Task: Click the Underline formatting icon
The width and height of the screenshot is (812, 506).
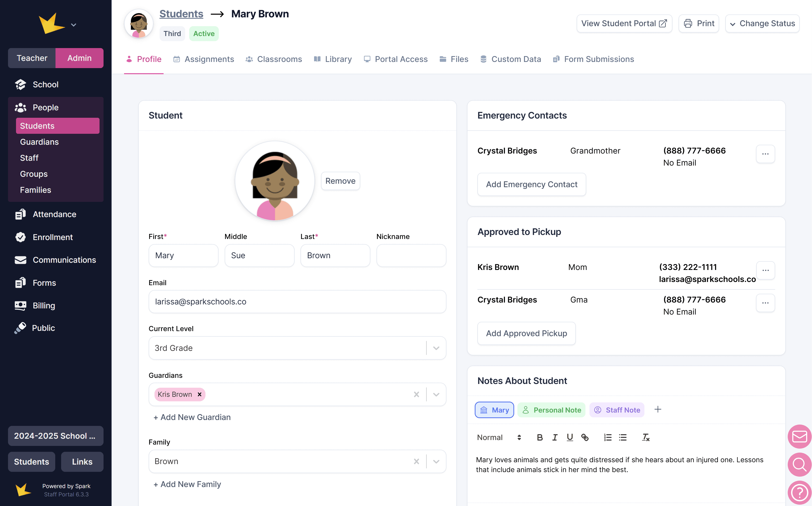Action: (569, 437)
